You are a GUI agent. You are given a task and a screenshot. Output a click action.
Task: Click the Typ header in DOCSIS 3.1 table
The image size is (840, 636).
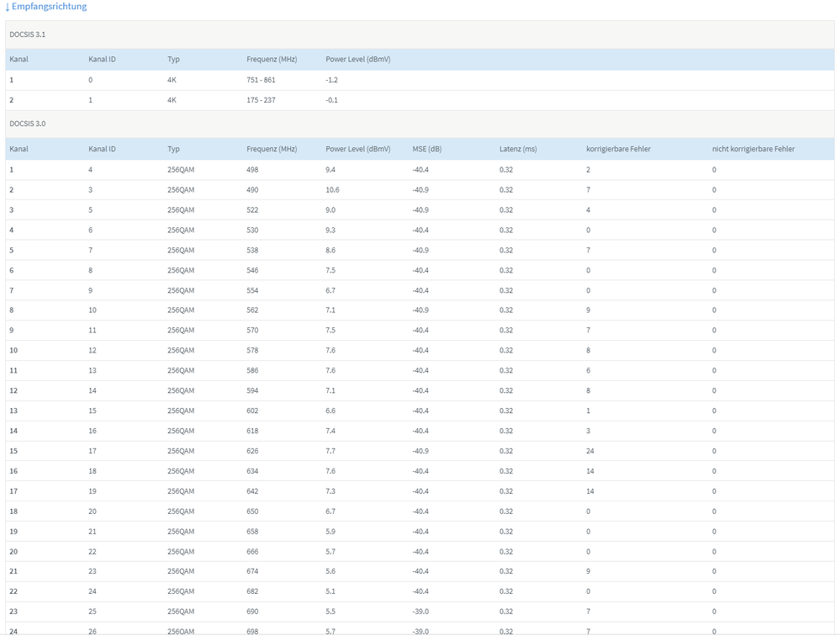pos(173,59)
